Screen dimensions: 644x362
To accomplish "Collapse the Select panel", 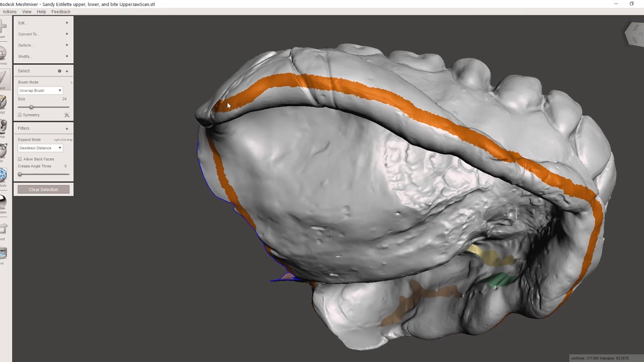I will [66, 71].
